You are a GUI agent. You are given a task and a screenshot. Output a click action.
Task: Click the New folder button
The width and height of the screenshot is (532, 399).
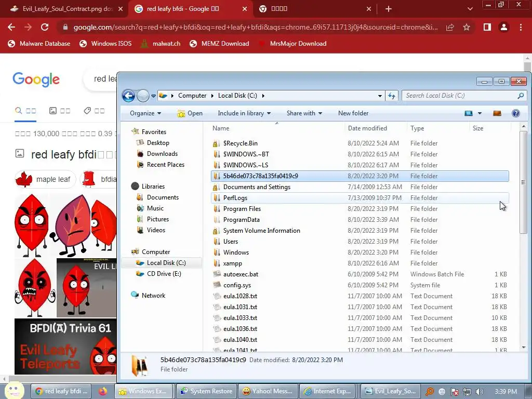(x=353, y=113)
